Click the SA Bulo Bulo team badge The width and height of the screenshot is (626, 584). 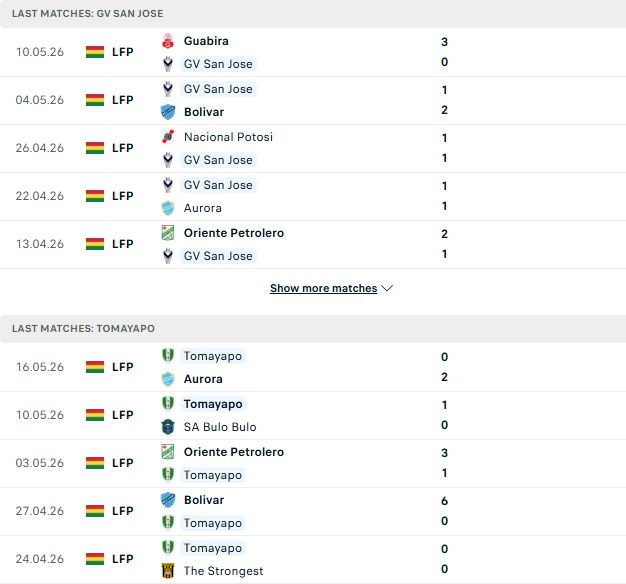click(168, 427)
